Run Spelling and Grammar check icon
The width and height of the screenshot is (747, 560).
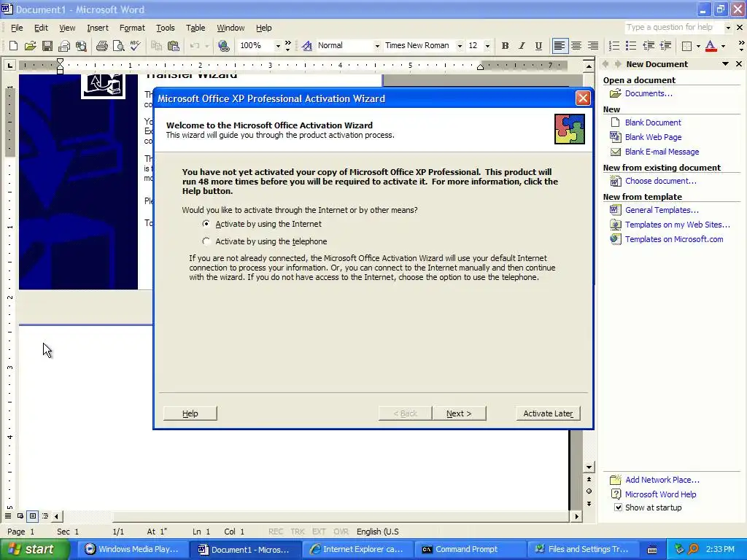pos(135,46)
